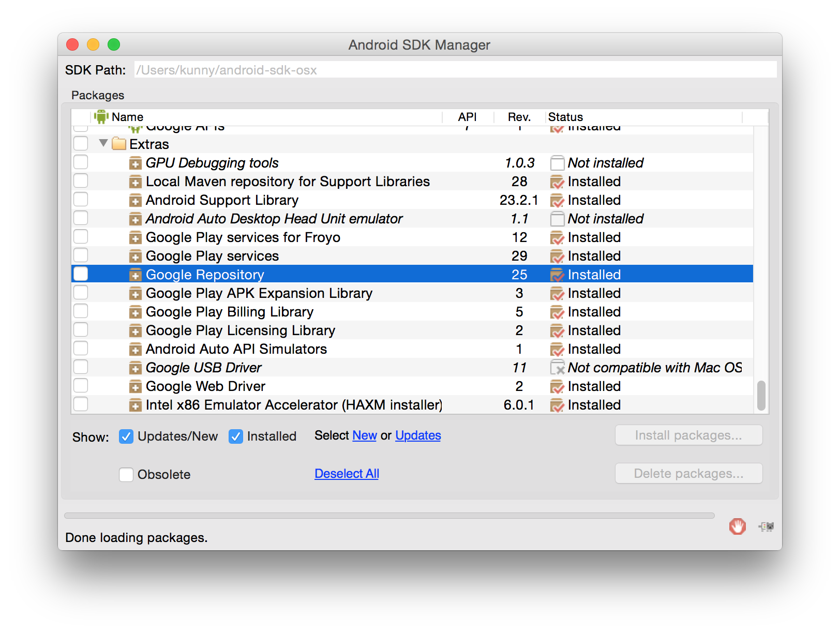Click package icon for Intel x86 Emulator Accelerator

135,405
